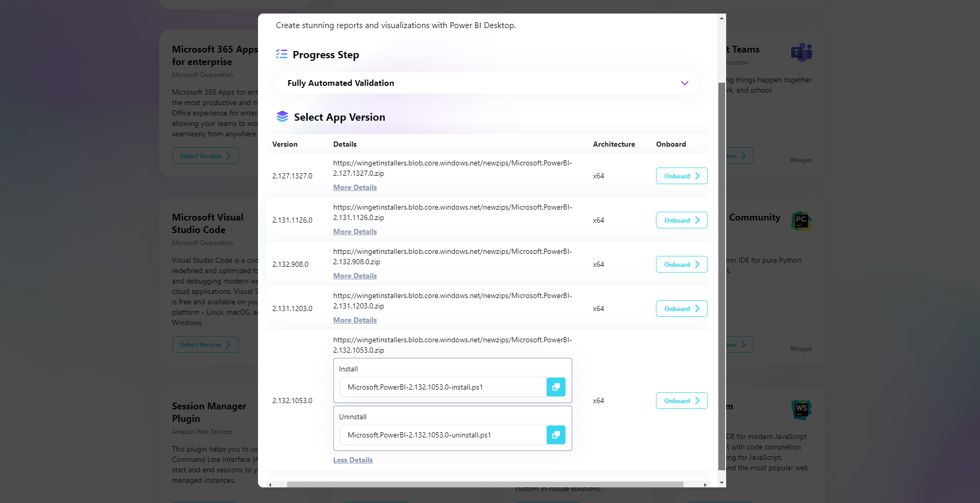Expand the Fully Automated Validation dropdown
Image resolution: width=980 pixels, height=503 pixels.
[x=685, y=83]
